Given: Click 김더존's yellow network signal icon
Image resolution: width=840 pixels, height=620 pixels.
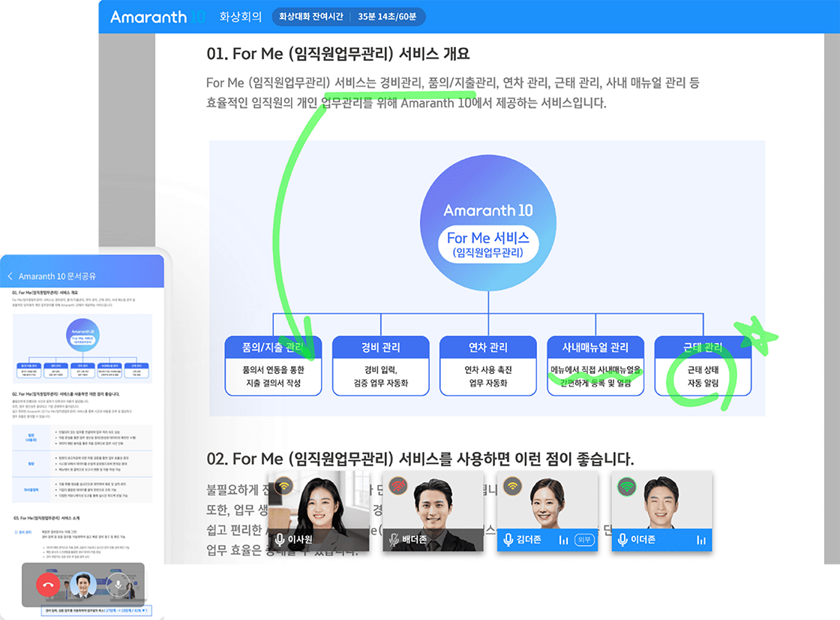Looking at the screenshot, I should point(513,486).
